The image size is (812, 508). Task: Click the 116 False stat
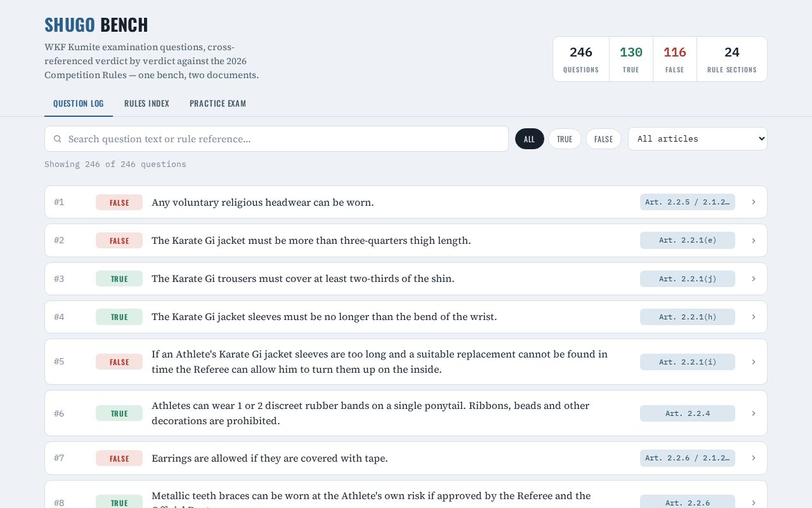[675, 59]
